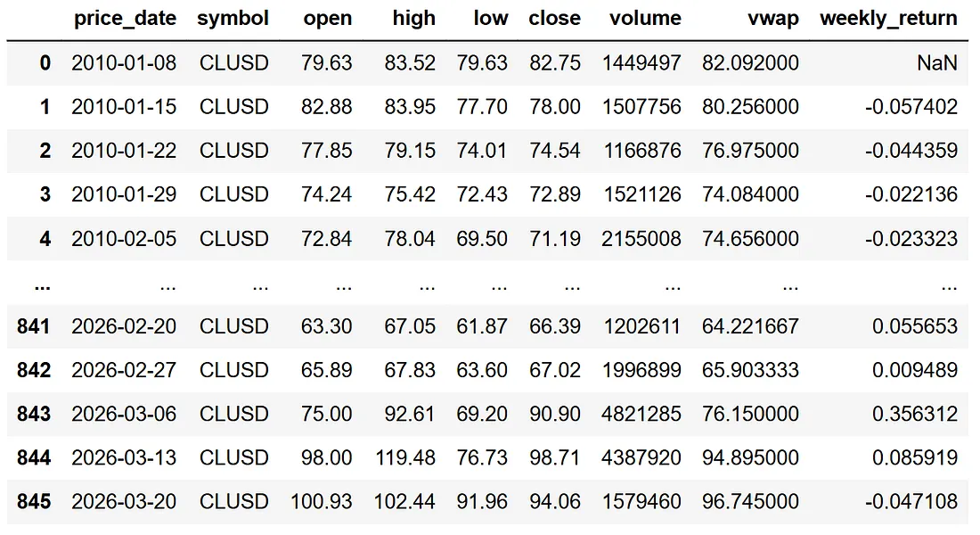Click the close value 71.19

point(554,239)
